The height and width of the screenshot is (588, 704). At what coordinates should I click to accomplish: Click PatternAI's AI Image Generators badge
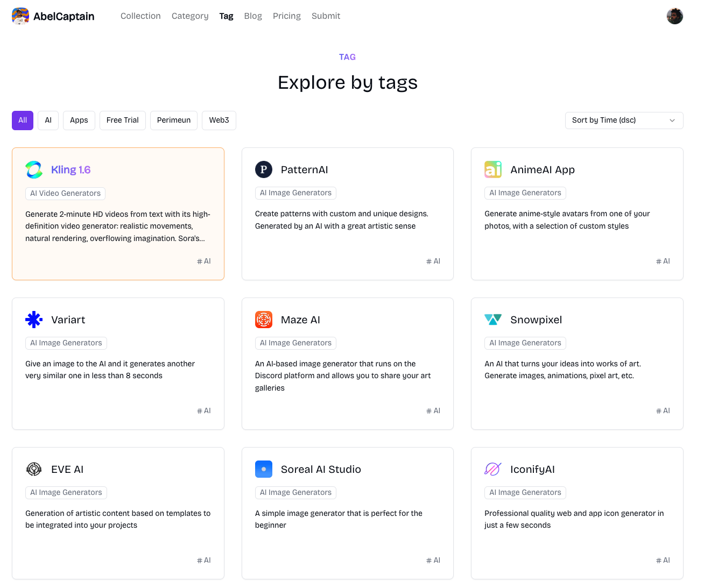coord(295,193)
